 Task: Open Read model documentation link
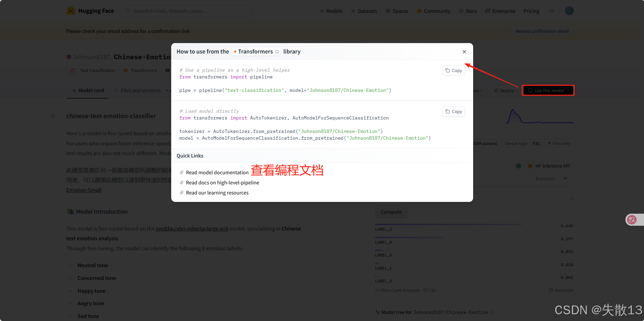(217, 172)
